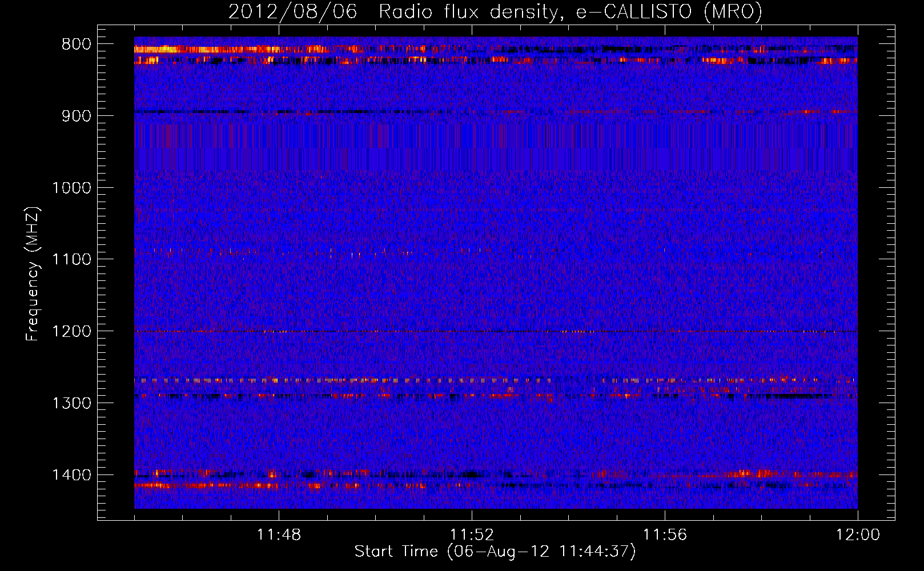The image size is (924, 571).
Task: Click the plot title 'Radio flux density, e-CALLISTO (MRO)'
Action: point(570,11)
